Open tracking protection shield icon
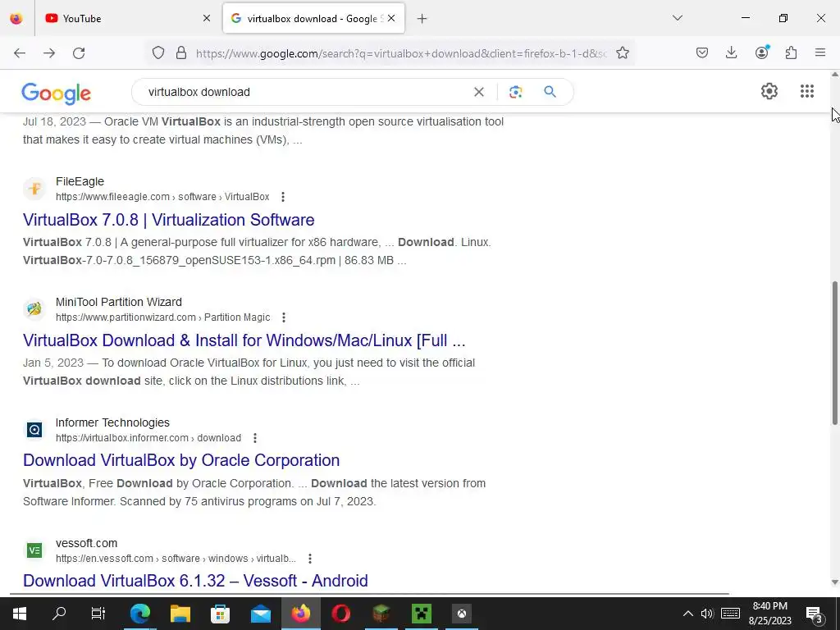The image size is (840, 630). (x=158, y=53)
